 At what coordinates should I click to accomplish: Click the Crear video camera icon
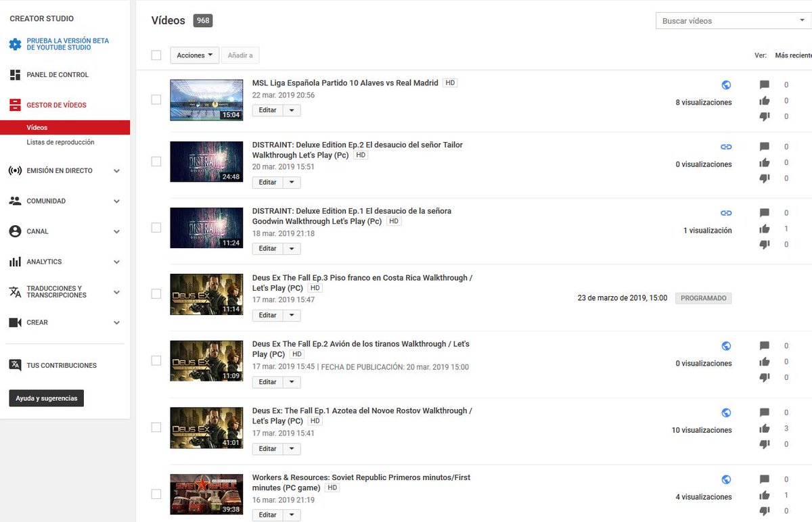(15, 323)
